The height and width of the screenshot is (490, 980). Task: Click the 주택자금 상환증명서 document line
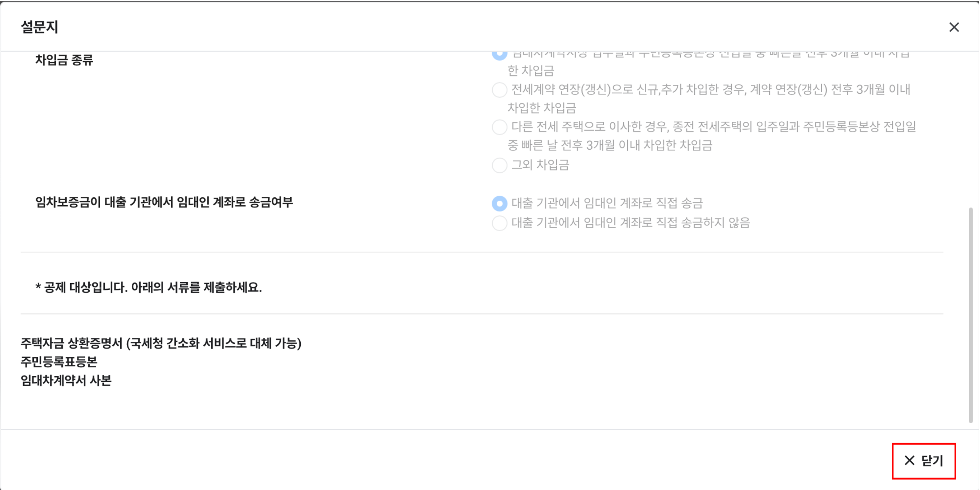point(160,343)
